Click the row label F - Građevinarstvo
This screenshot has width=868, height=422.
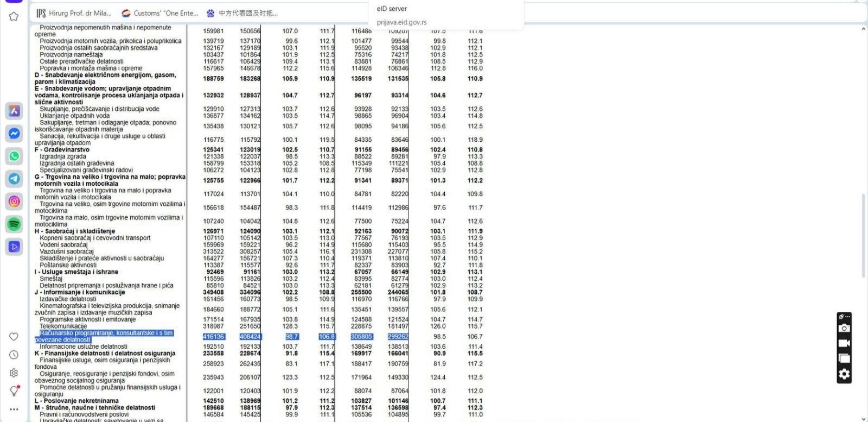[62, 150]
